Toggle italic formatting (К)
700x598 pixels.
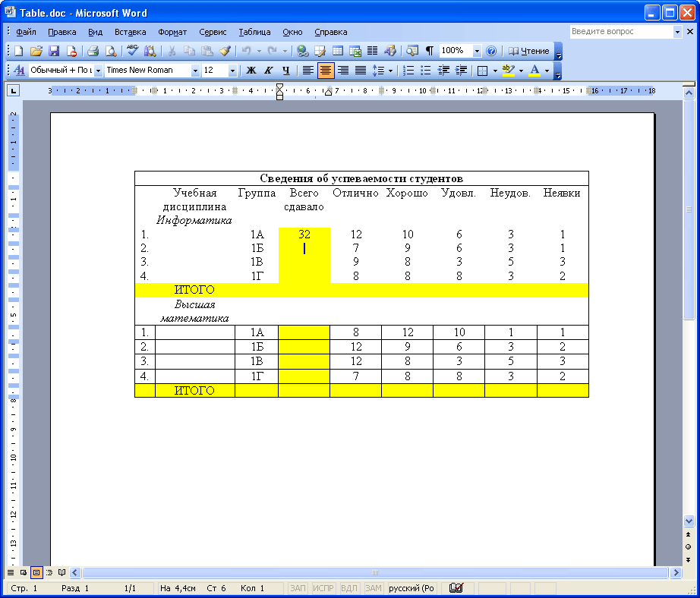pyautogui.click(x=268, y=70)
